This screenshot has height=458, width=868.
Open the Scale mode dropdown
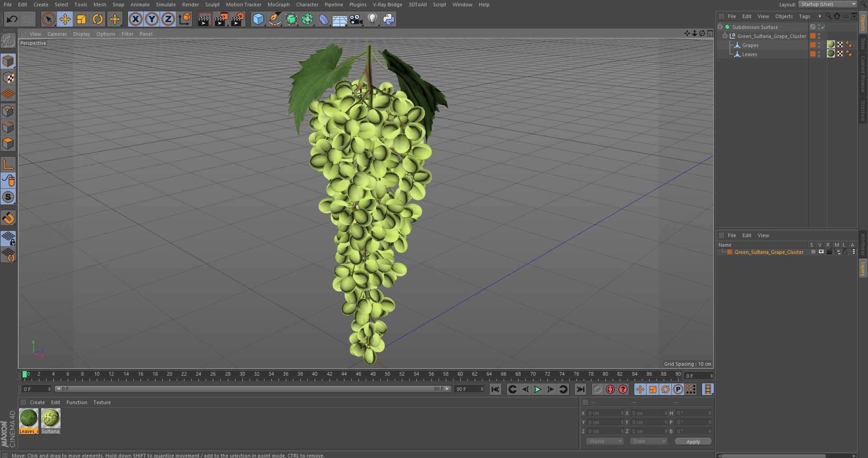coord(649,441)
